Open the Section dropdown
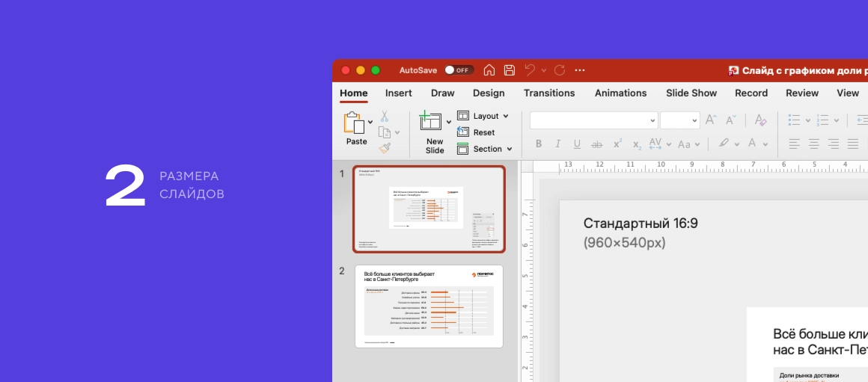The image size is (868, 382). coord(485,149)
